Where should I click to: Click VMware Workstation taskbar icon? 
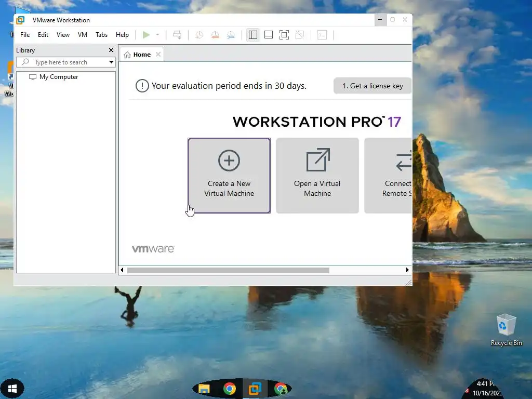255,389
